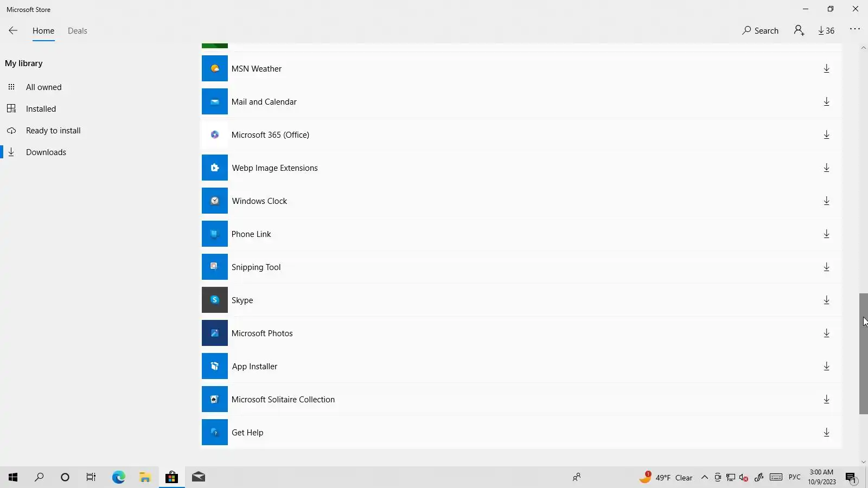The image size is (868, 488).
Task: Click Microsoft Solitaire Collection download arrow
Action: (826, 400)
